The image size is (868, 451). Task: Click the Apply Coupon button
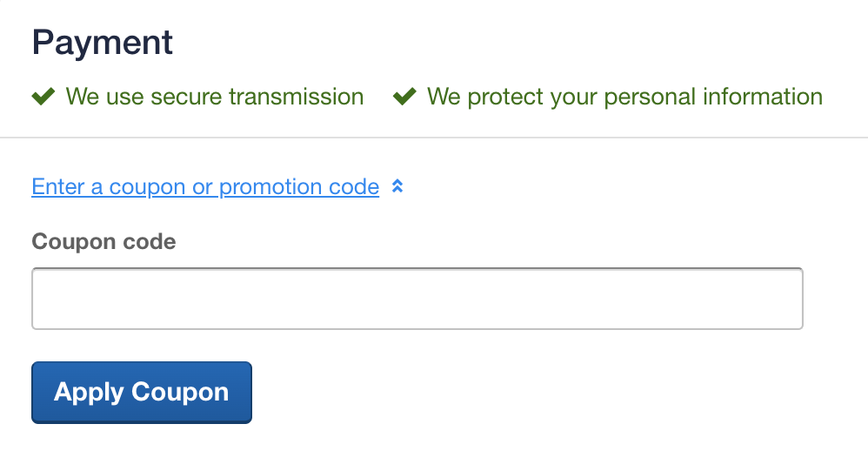(x=142, y=393)
